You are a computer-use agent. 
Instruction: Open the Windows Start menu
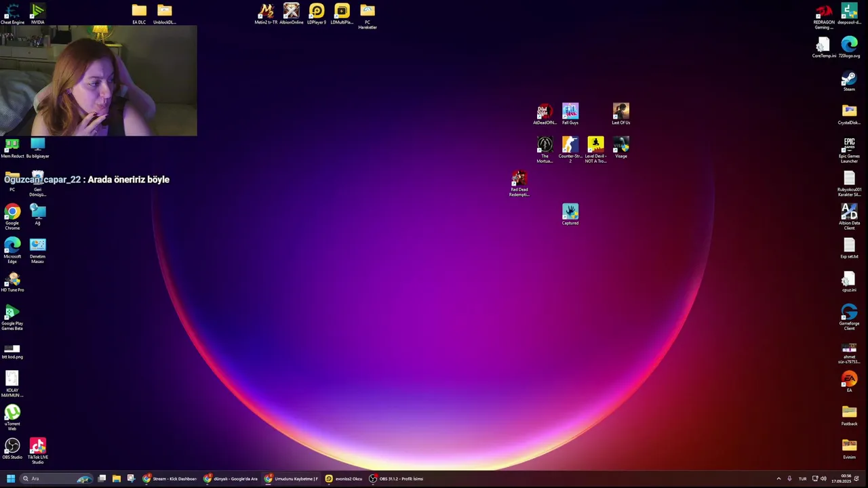click(10, 479)
